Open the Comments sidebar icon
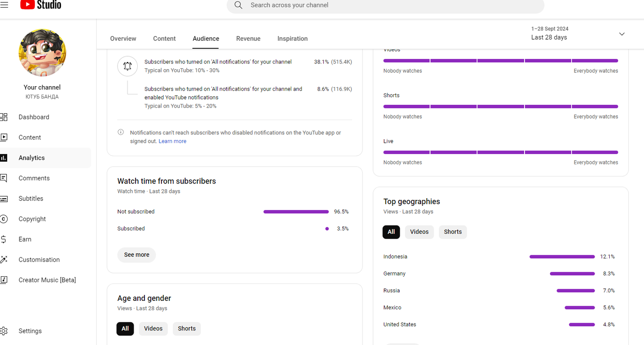644x345 pixels. pyautogui.click(x=4, y=178)
